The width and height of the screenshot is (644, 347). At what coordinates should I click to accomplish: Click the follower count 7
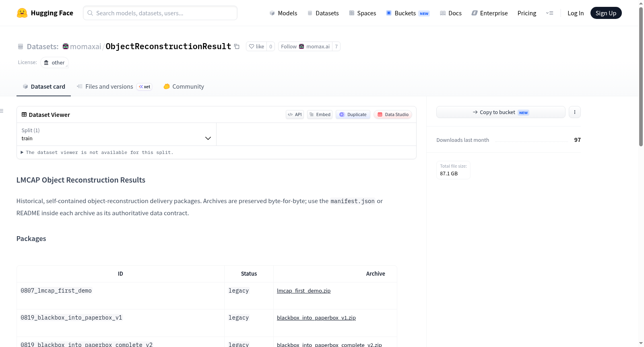point(336,46)
